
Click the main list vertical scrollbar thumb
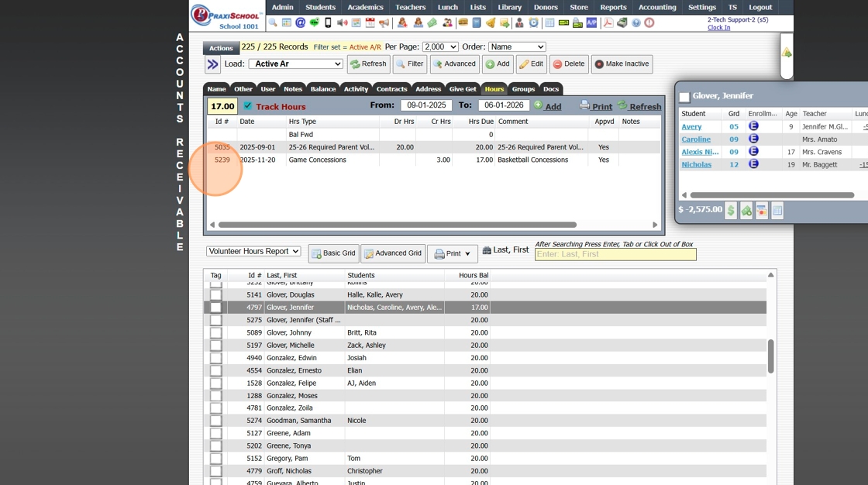pos(770,356)
